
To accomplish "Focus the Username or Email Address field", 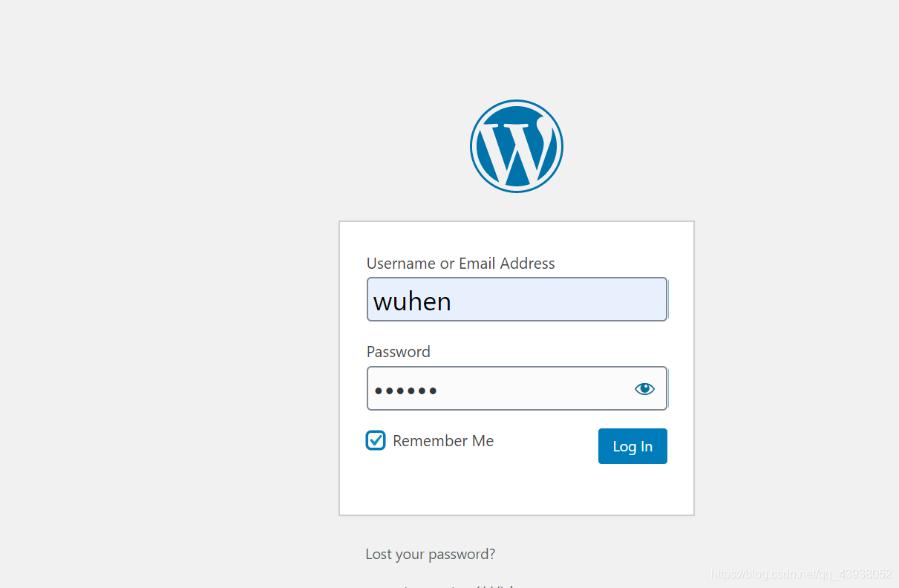I will click(517, 299).
